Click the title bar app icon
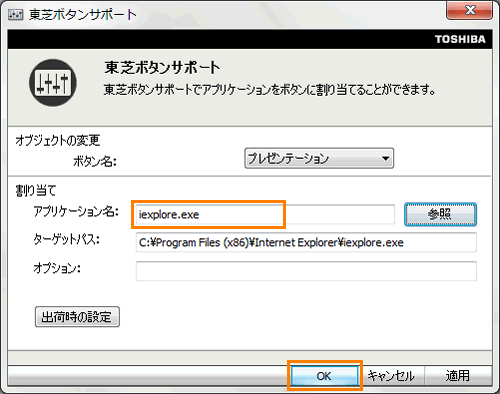500x394 pixels. (x=15, y=14)
